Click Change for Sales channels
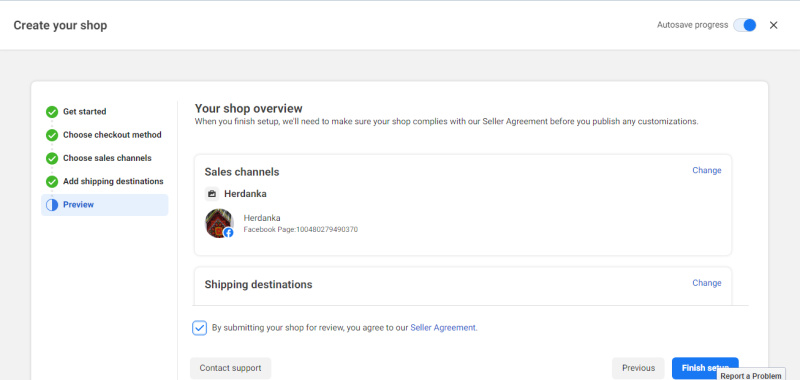The height and width of the screenshot is (380, 800). tap(707, 170)
